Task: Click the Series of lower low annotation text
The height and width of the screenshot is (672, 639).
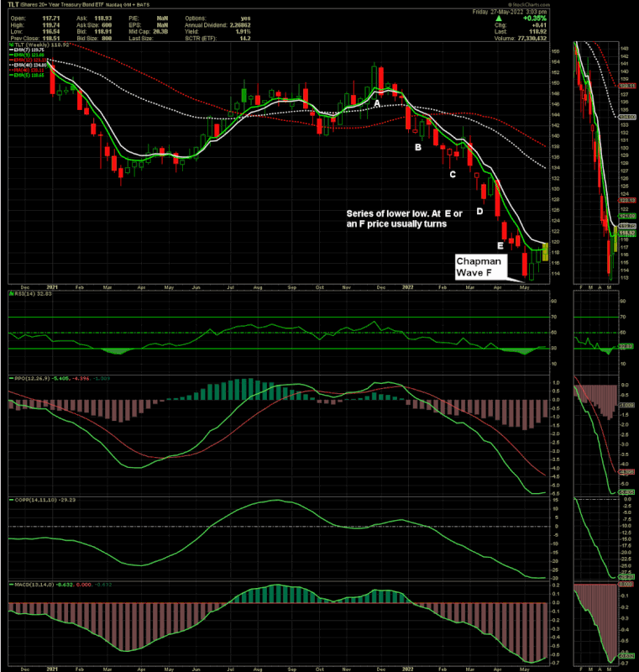Action: click(404, 218)
